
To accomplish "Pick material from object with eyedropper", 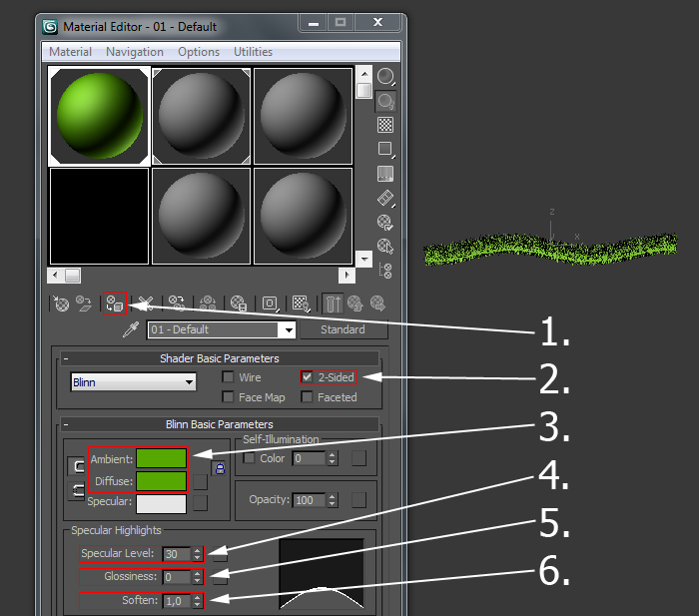I will pyautogui.click(x=131, y=329).
